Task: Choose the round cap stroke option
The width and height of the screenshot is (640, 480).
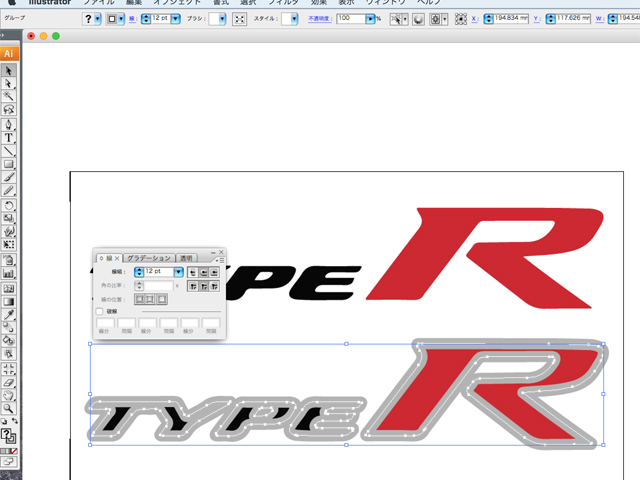Action: point(204,273)
